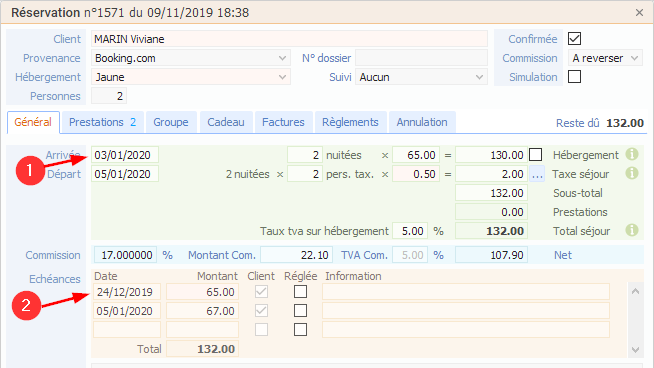Close the Réservation window
The image size is (654, 368).
tap(639, 13)
